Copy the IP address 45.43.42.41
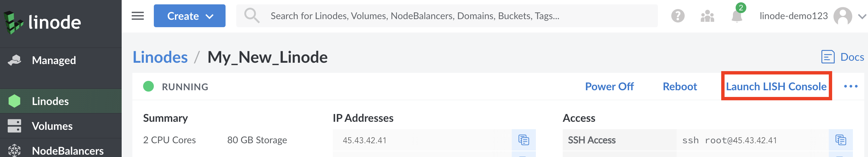Image resolution: width=868 pixels, height=157 pixels. [x=523, y=140]
